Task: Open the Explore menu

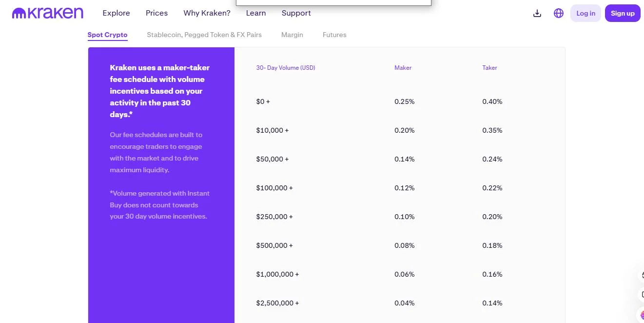Action: [116, 13]
